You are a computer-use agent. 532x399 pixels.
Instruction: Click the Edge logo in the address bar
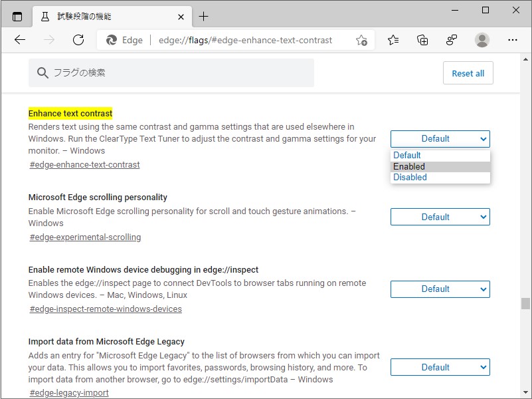pos(112,40)
